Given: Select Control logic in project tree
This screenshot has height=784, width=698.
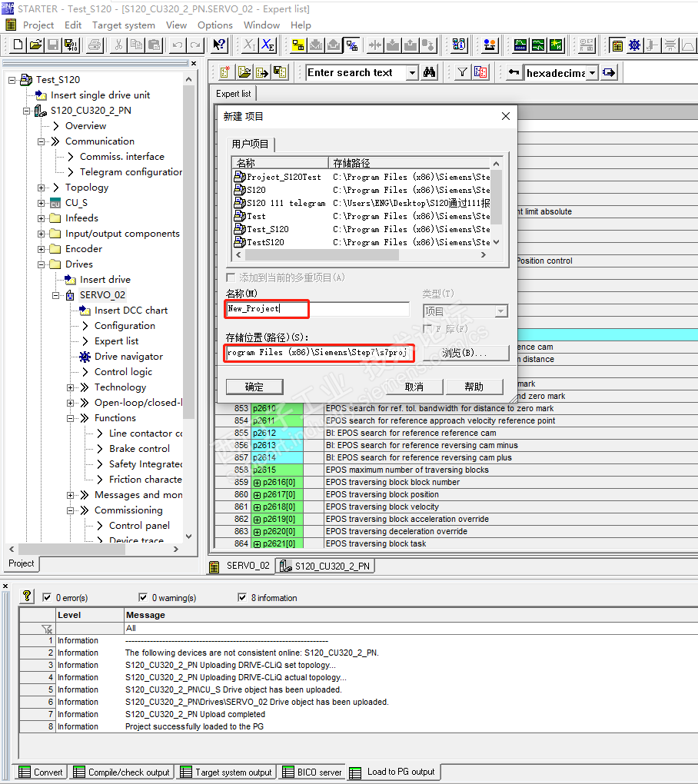Looking at the screenshot, I should [x=124, y=372].
